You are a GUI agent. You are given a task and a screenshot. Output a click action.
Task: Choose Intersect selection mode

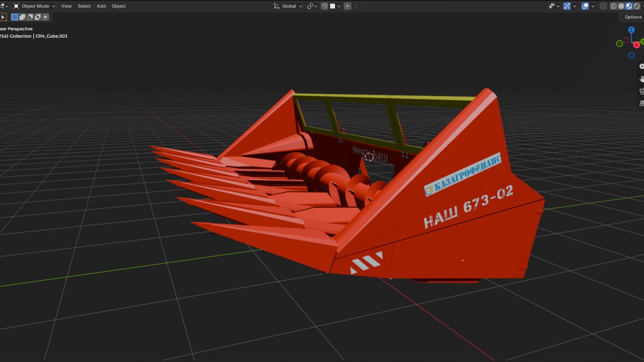point(45,17)
